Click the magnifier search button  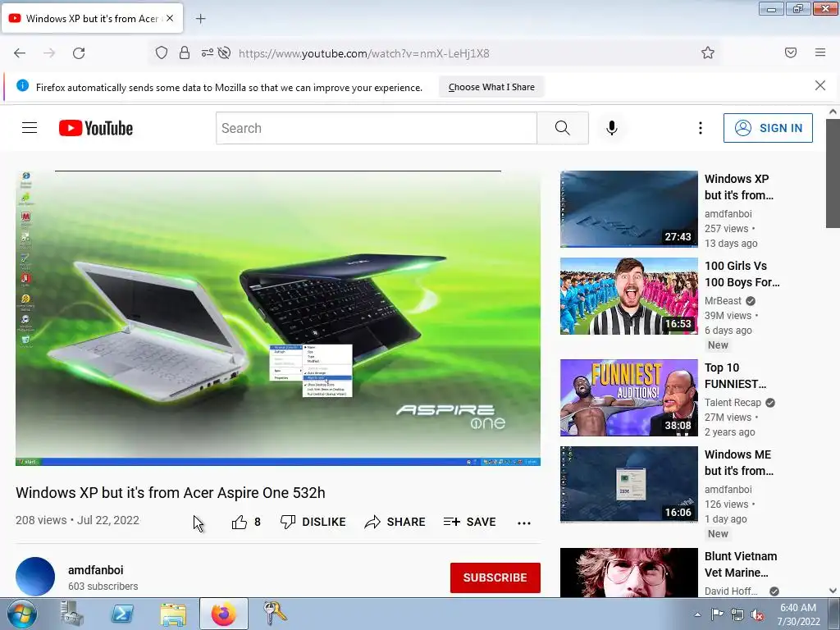tap(563, 128)
